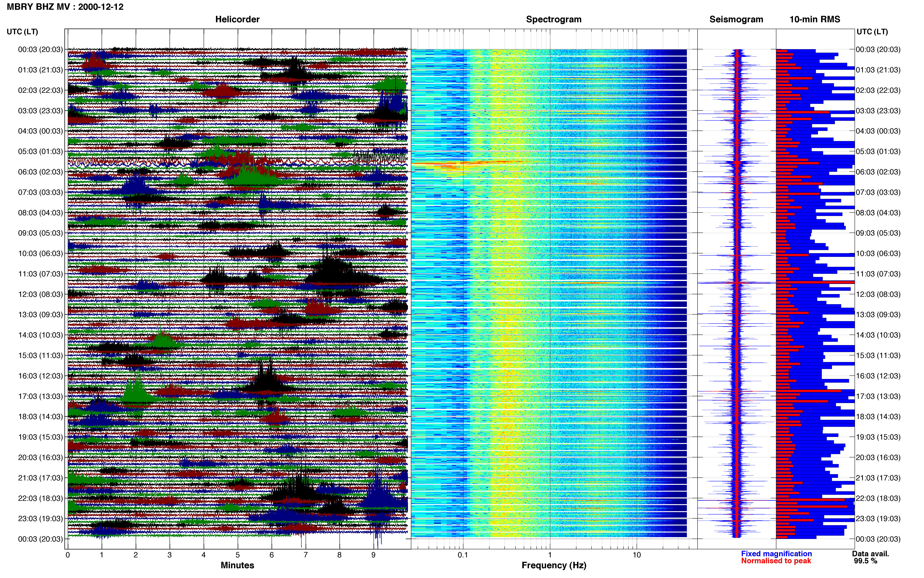Click the '10-min RMS' panel heading
924x578 pixels.
point(815,20)
